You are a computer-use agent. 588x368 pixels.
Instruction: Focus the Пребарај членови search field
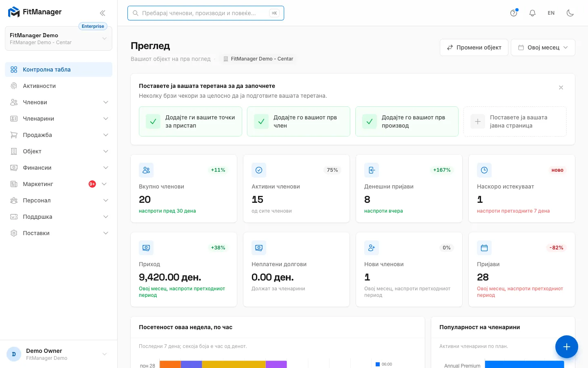[206, 13]
